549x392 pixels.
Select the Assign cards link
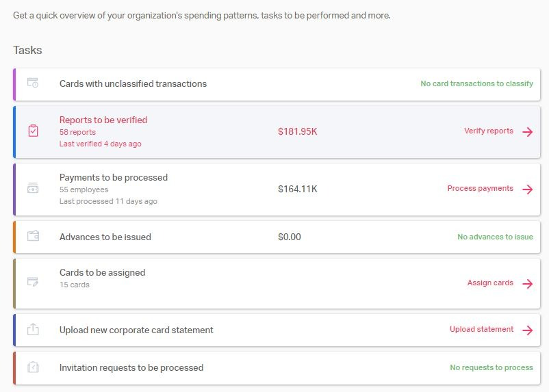[490, 283]
